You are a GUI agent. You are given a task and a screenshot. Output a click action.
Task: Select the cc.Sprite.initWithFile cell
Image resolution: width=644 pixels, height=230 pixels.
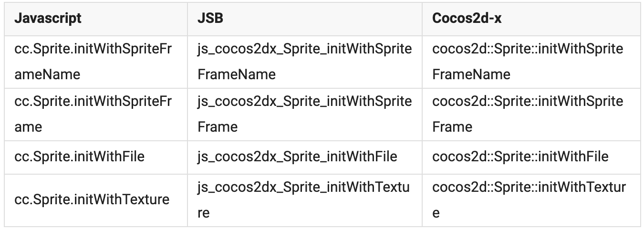(80, 157)
